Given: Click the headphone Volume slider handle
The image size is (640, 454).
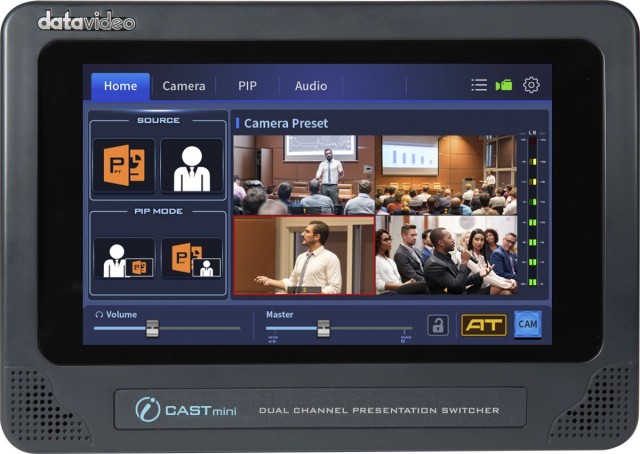Looking at the screenshot, I should (152, 328).
